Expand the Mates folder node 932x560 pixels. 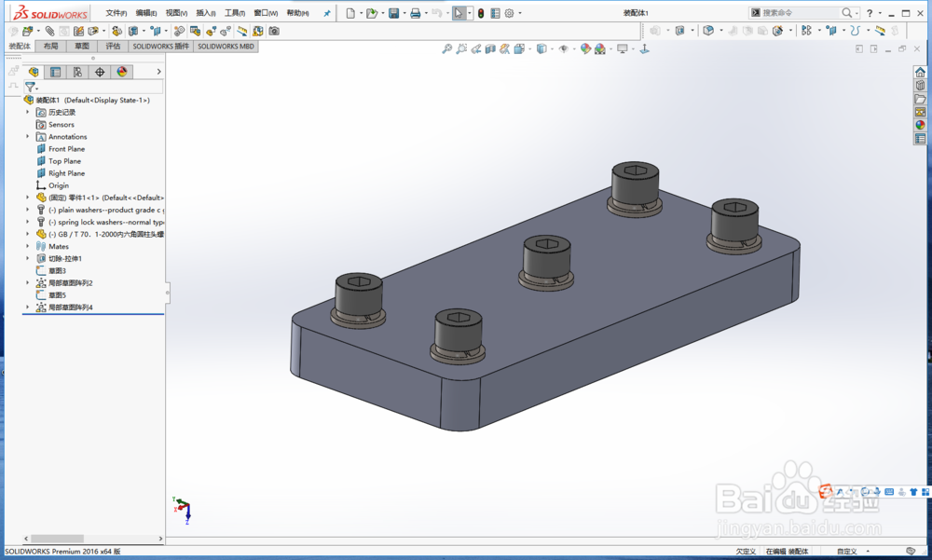(x=27, y=245)
